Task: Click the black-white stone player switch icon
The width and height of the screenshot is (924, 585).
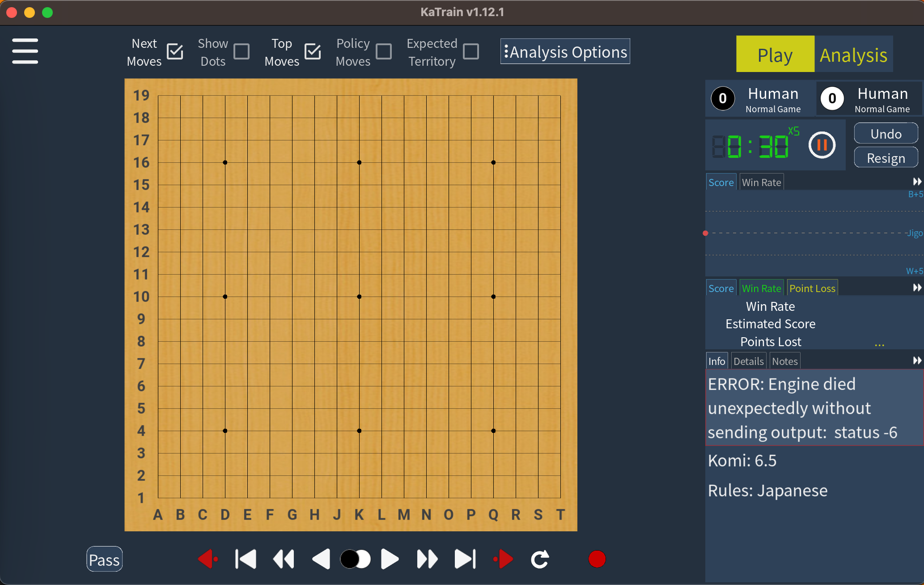Action: coord(355,559)
